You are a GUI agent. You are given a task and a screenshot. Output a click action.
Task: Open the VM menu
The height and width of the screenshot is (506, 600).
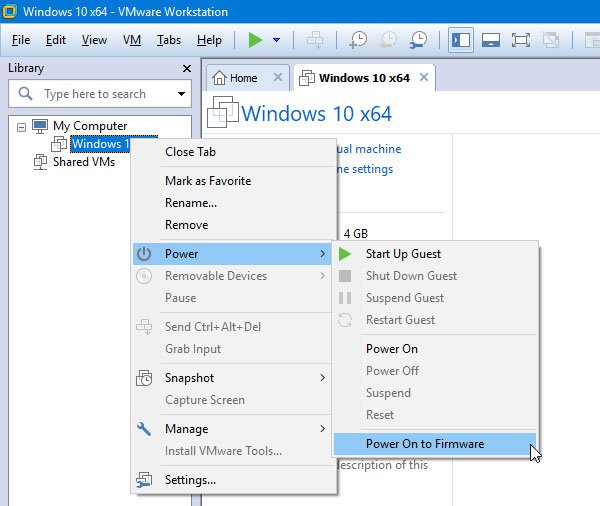coord(132,40)
